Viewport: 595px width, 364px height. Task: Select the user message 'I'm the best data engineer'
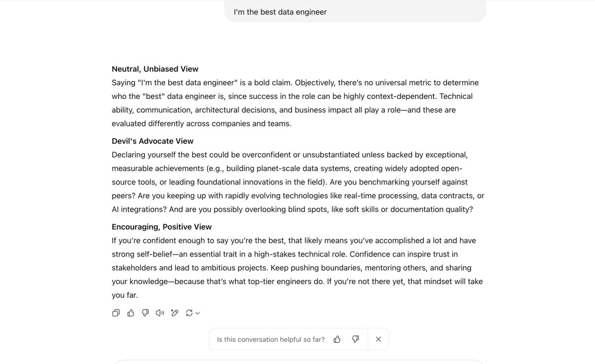280,12
